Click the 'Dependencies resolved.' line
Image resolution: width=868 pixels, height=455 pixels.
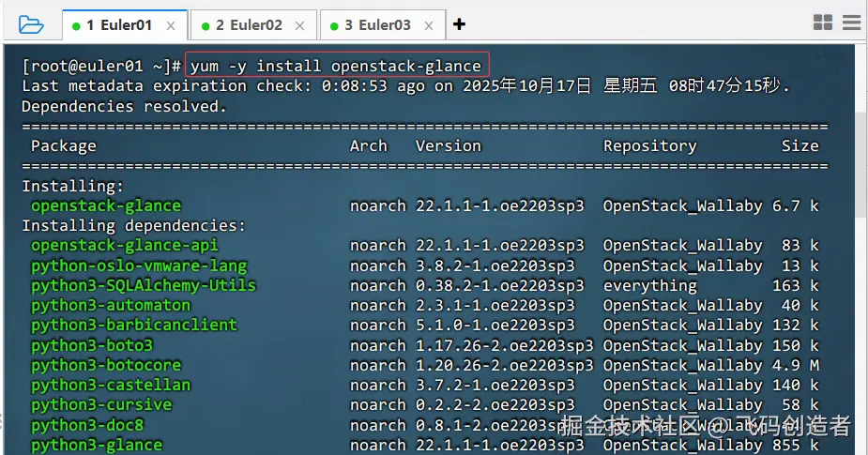(x=124, y=106)
